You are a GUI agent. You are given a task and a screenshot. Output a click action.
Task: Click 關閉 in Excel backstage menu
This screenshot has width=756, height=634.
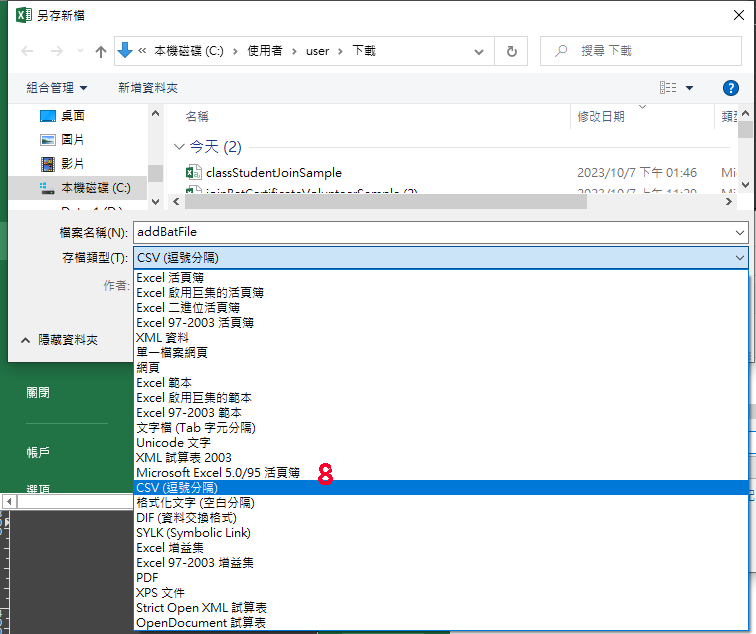click(38, 392)
